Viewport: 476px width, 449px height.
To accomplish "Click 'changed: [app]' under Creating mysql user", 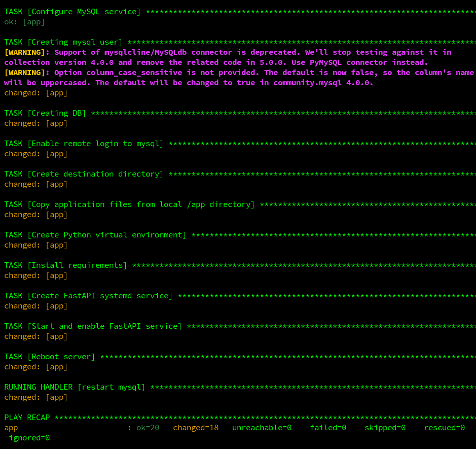I will pyautogui.click(x=36, y=93).
